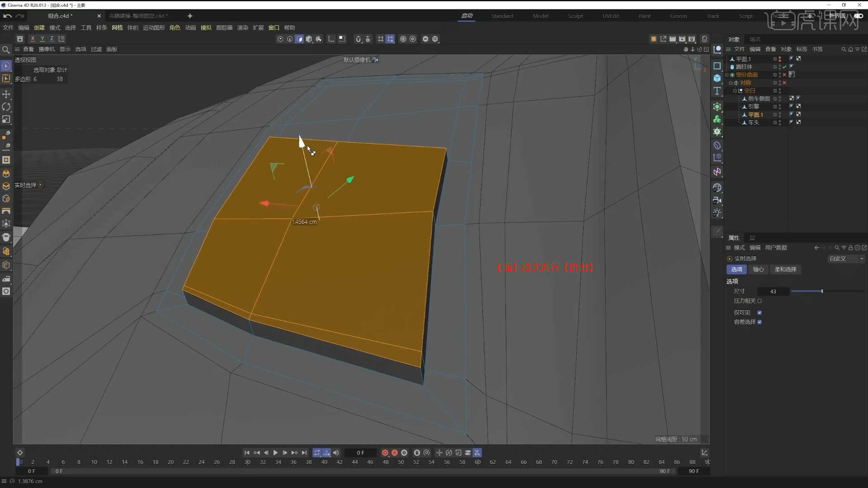Screen dimensions: 868x488
Task: Toggle the red X enable flag of 细分曲面
Action: coord(784,75)
